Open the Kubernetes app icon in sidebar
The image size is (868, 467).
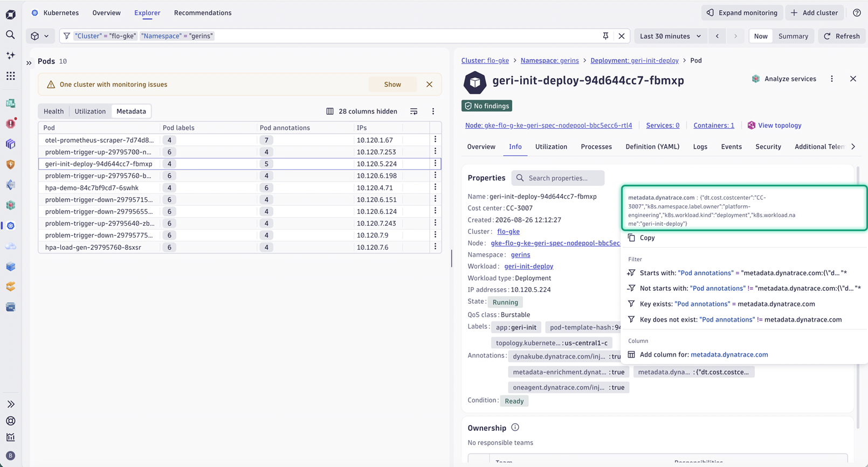point(10,226)
